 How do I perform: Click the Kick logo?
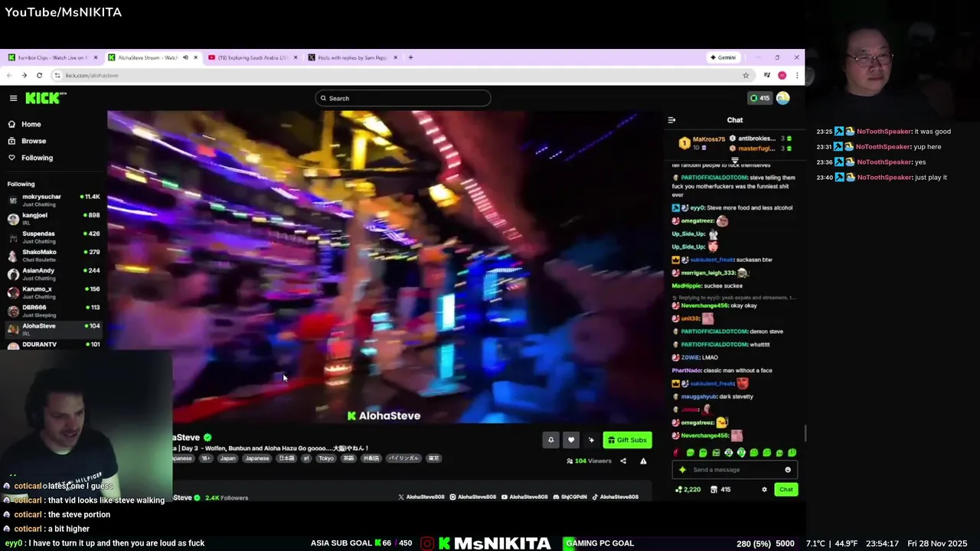coord(46,98)
